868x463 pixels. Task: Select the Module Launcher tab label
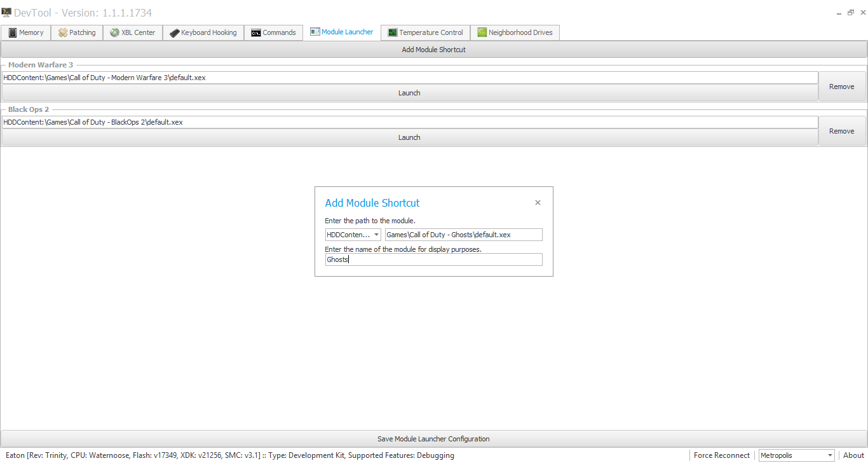(x=348, y=32)
